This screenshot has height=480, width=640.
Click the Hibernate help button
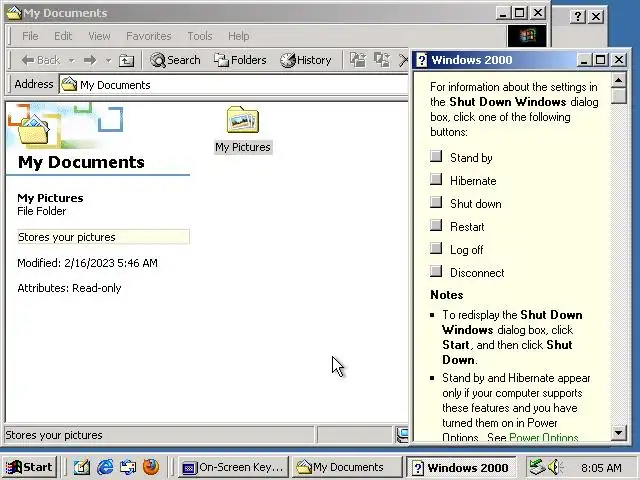pos(436,179)
